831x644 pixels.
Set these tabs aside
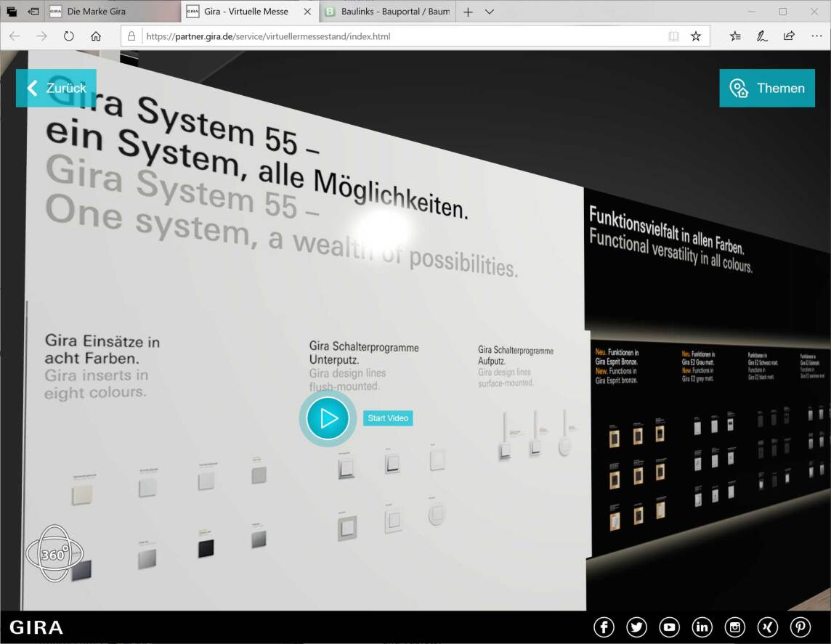click(33, 11)
